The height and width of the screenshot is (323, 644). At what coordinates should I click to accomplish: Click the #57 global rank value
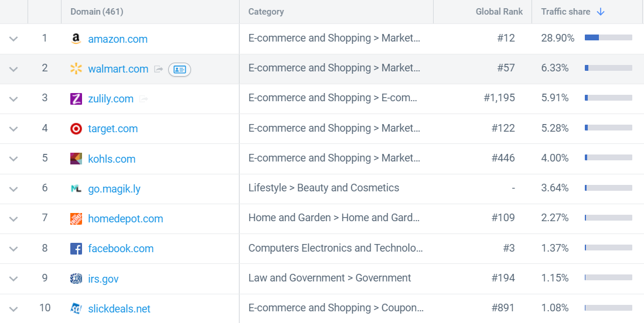pyautogui.click(x=506, y=68)
